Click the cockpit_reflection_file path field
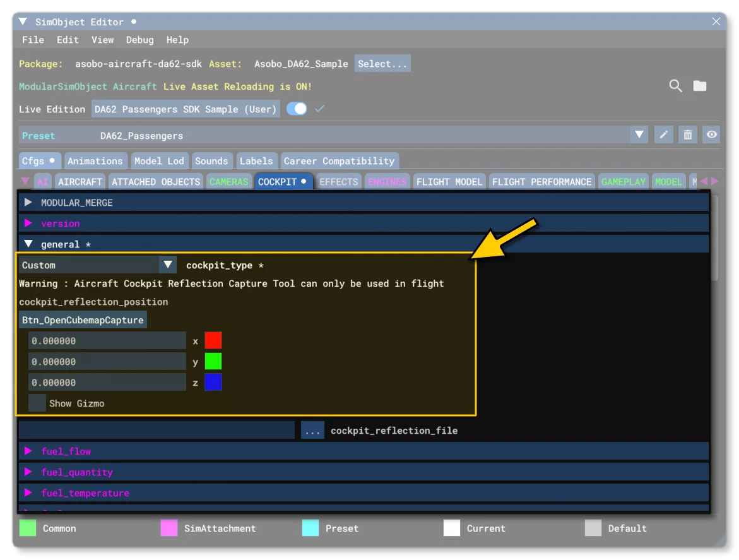The width and height of the screenshot is (739, 560). 157,430
